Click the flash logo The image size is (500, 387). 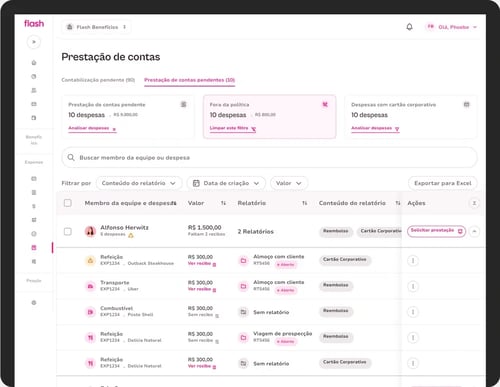[34, 23]
